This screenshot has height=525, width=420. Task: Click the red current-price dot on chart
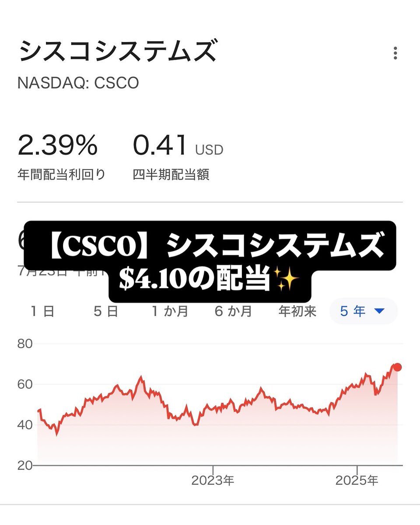tap(397, 367)
